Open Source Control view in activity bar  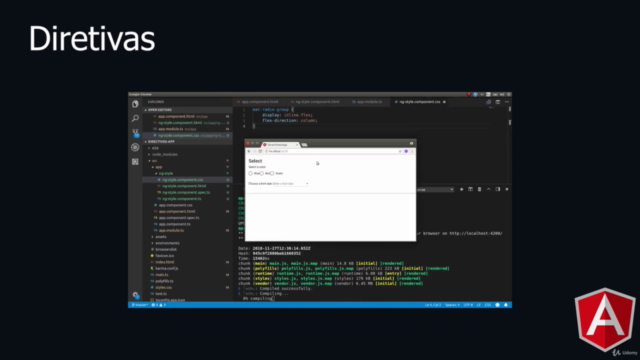point(135,133)
